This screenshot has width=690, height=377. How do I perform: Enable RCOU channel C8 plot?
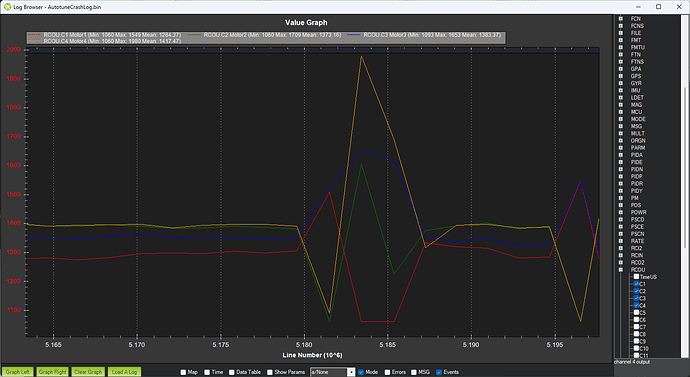click(636, 334)
